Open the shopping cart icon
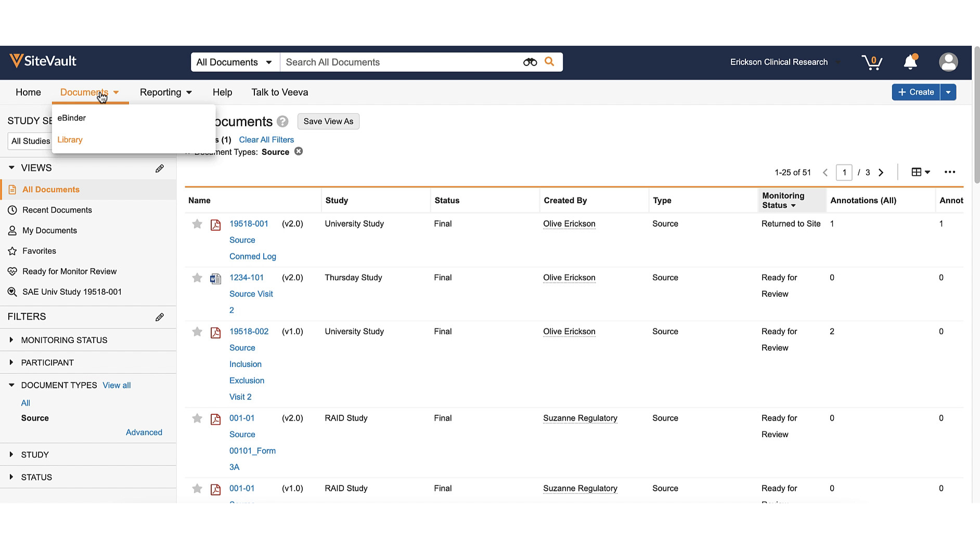This screenshot has width=980, height=549. tap(872, 62)
